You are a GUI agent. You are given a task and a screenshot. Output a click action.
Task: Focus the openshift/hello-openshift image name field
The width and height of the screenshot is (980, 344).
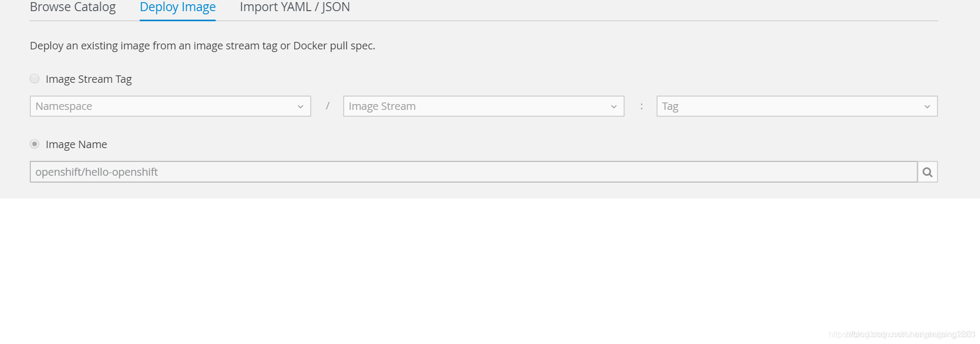474,172
